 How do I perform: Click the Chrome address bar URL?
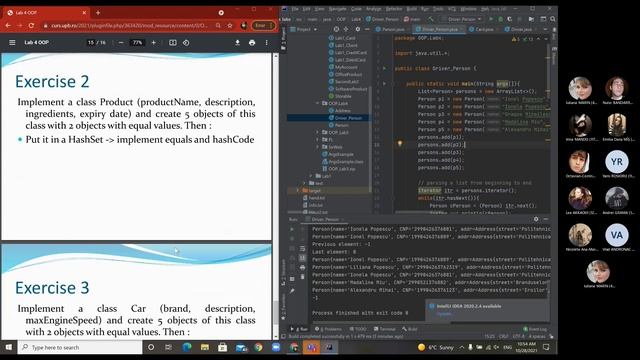pos(129,25)
